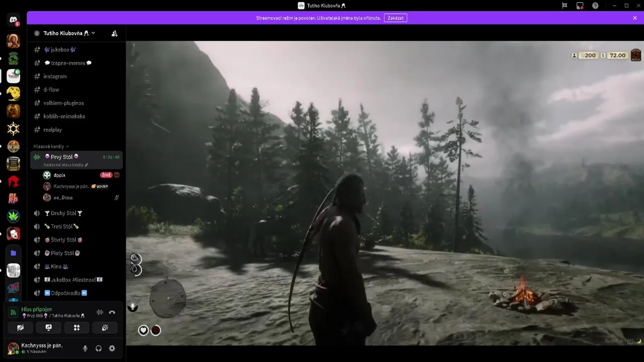Click the Hlas připojen status text
The width and height of the screenshot is (644, 362).
(x=37, y=309)
